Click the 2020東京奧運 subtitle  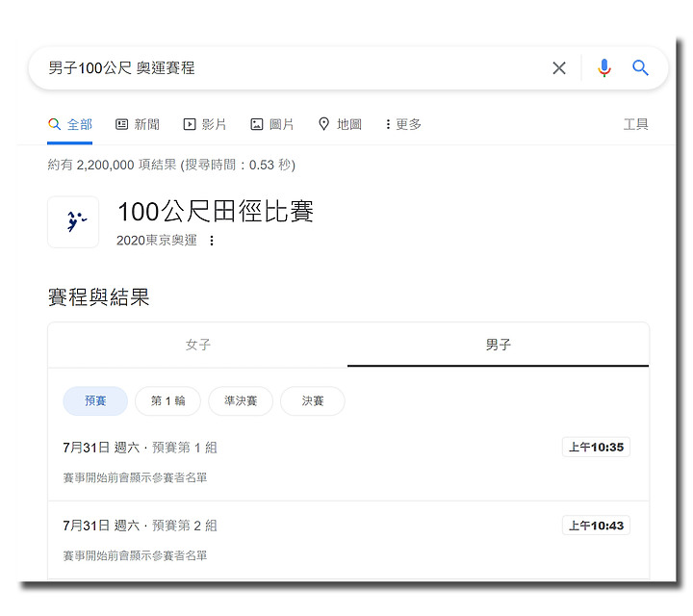pyautogui.click(x=157, y=241)
